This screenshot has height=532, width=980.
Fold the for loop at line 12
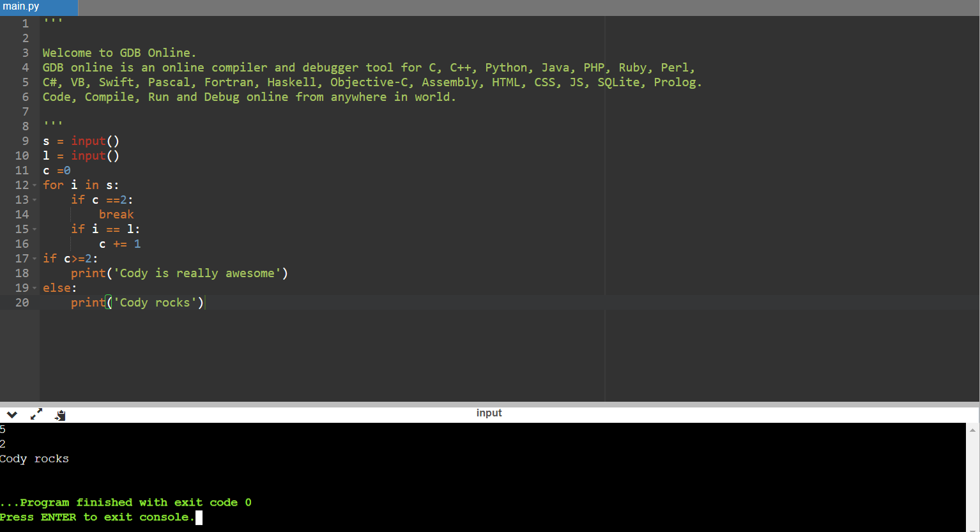34,185
